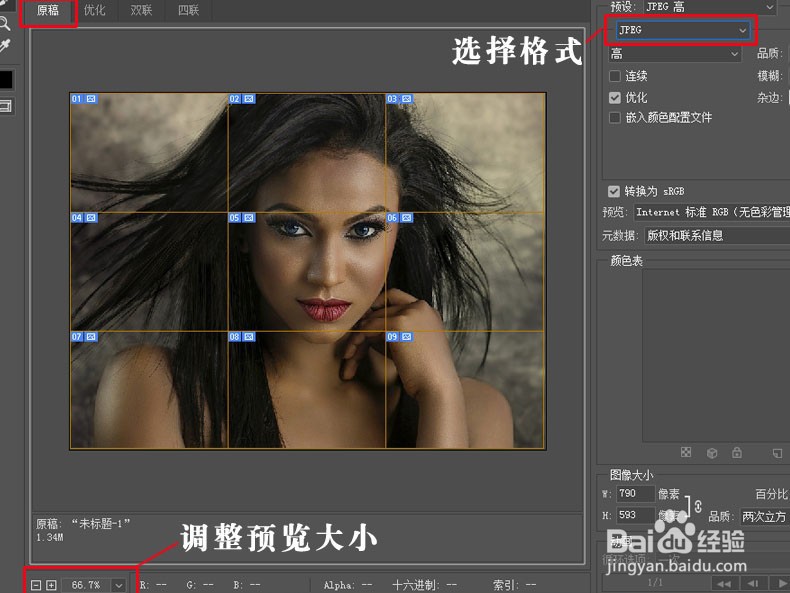790x593 pixels.
Task: Open the 高 compression quality dropdown
Action: [675, 53]
